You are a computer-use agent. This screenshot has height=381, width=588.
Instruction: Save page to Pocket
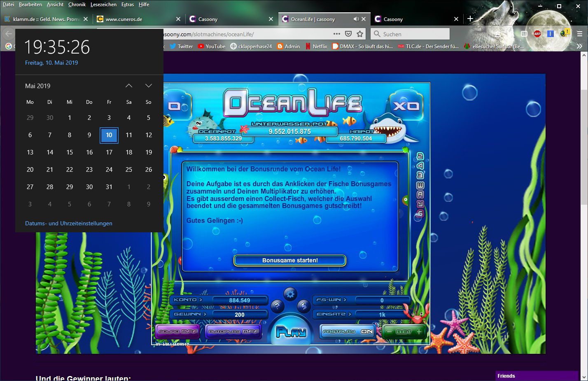coord(348,34)
